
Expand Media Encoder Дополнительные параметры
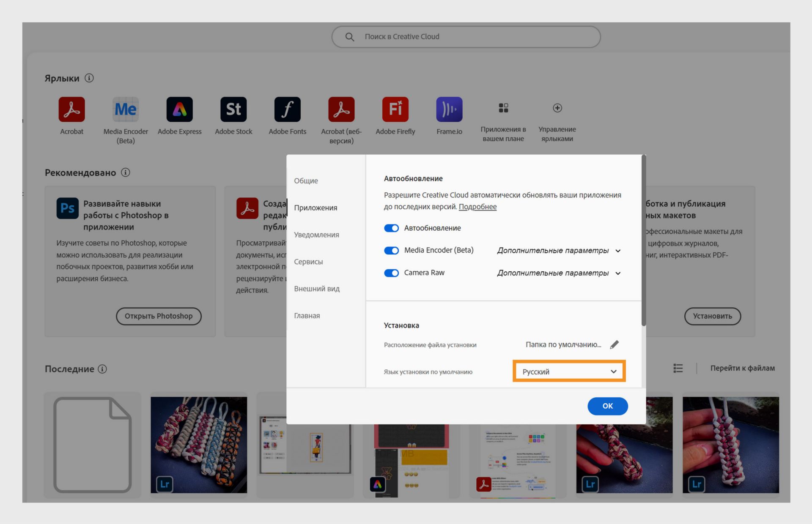(558, 251)
